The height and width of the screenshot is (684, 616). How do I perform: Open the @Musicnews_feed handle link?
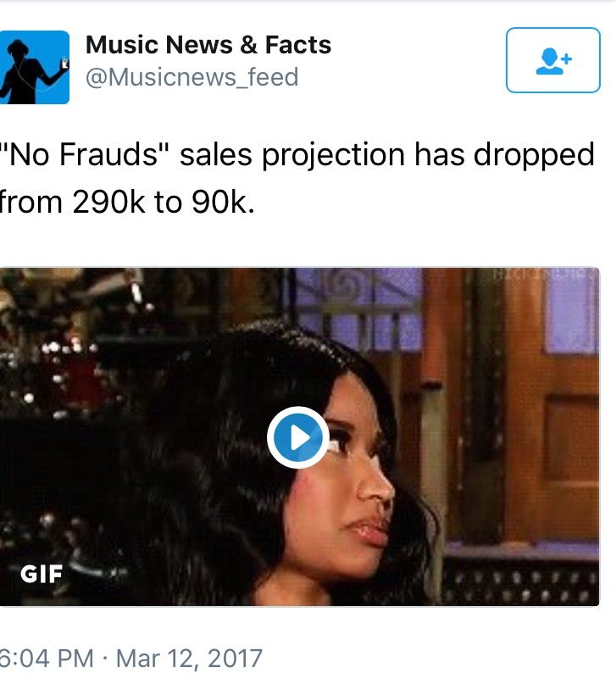tap(191, 77)
